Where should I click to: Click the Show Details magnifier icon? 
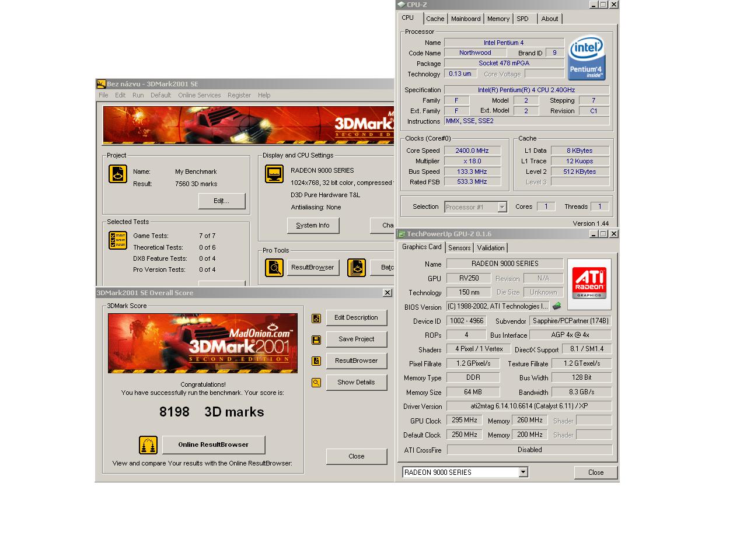(x=316, y=383)
